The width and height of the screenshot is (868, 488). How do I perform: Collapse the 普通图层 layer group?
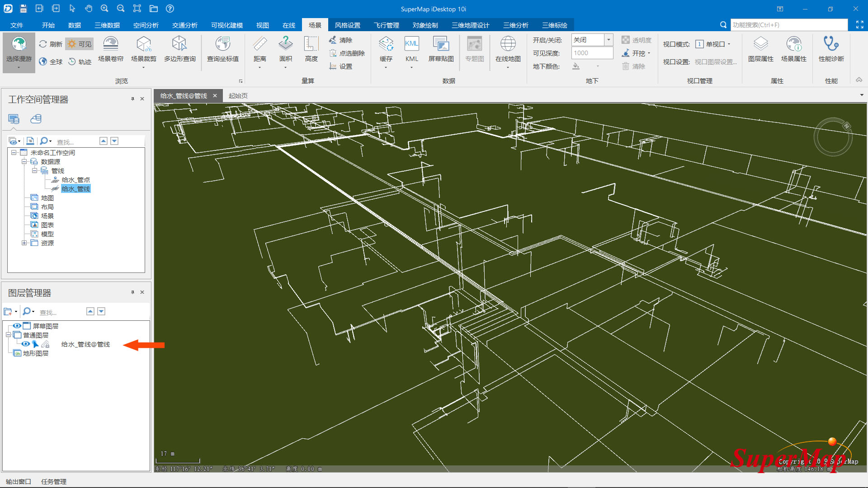pos(8,335)
